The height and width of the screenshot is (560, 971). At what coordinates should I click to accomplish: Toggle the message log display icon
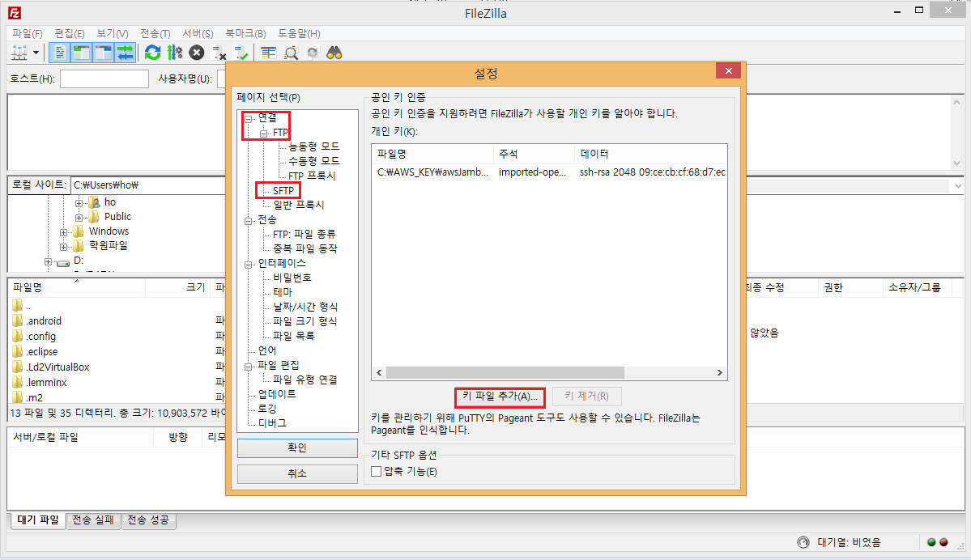(x=60, y=53)
